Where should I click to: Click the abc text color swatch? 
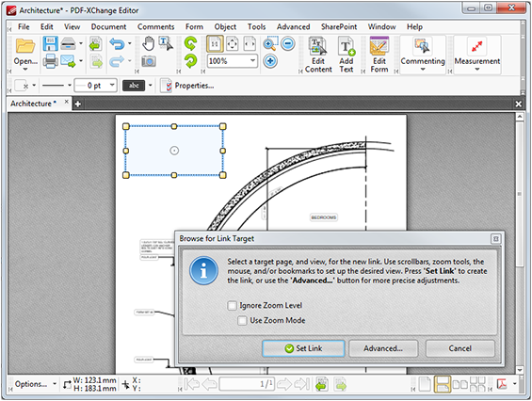[134, 85]
